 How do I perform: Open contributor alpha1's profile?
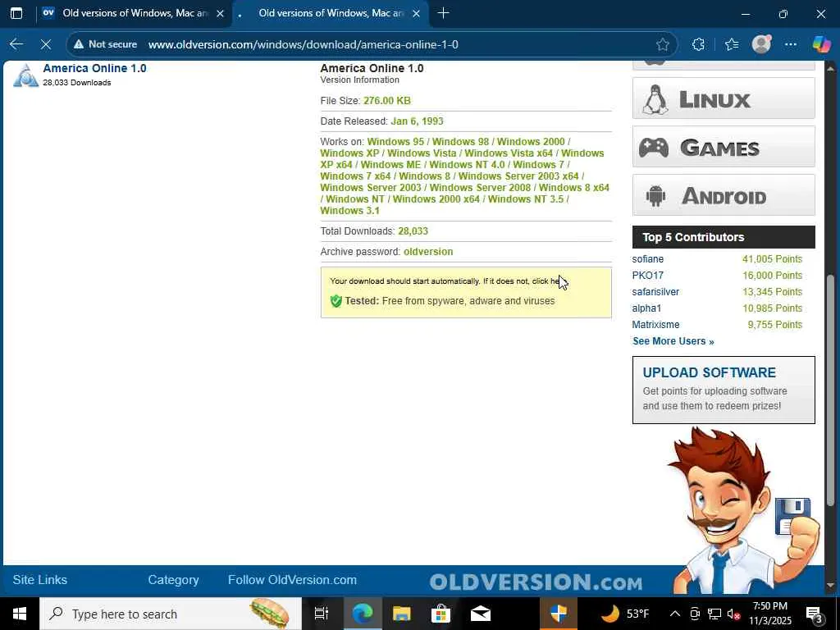click(646, 308)
